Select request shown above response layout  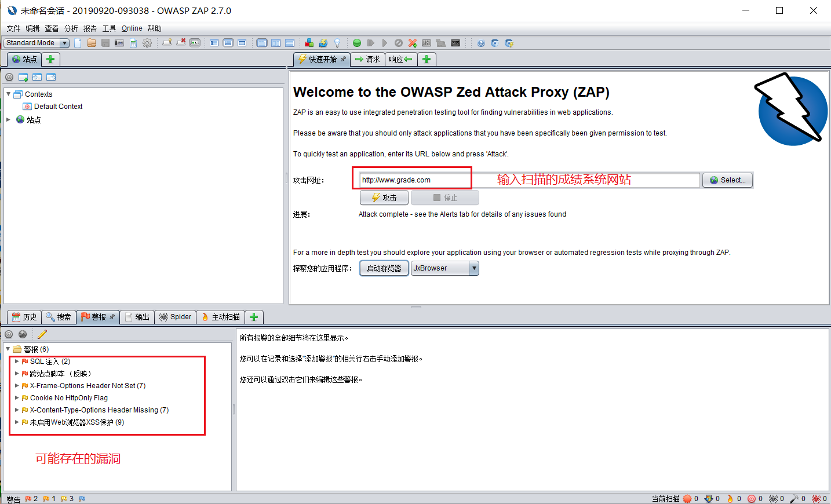[x=290, y=43]
